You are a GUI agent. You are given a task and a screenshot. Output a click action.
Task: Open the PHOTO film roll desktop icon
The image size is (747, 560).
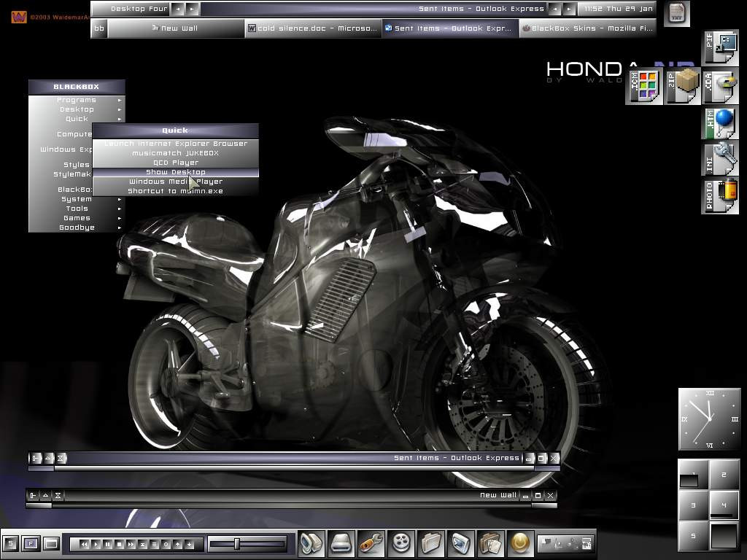[x=720, y=196]
